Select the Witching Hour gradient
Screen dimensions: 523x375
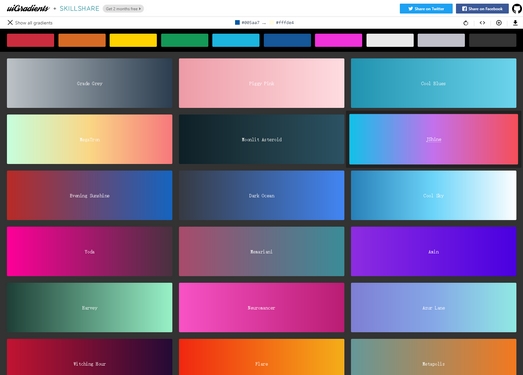click(90, 357)
